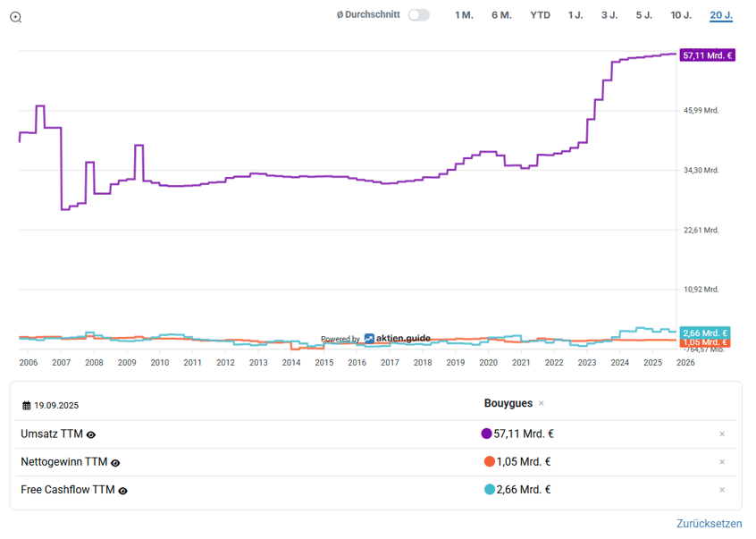Screen dimensions: 756x539
Task: Click the purple Umsatz color dot
Action: (486, 434)
